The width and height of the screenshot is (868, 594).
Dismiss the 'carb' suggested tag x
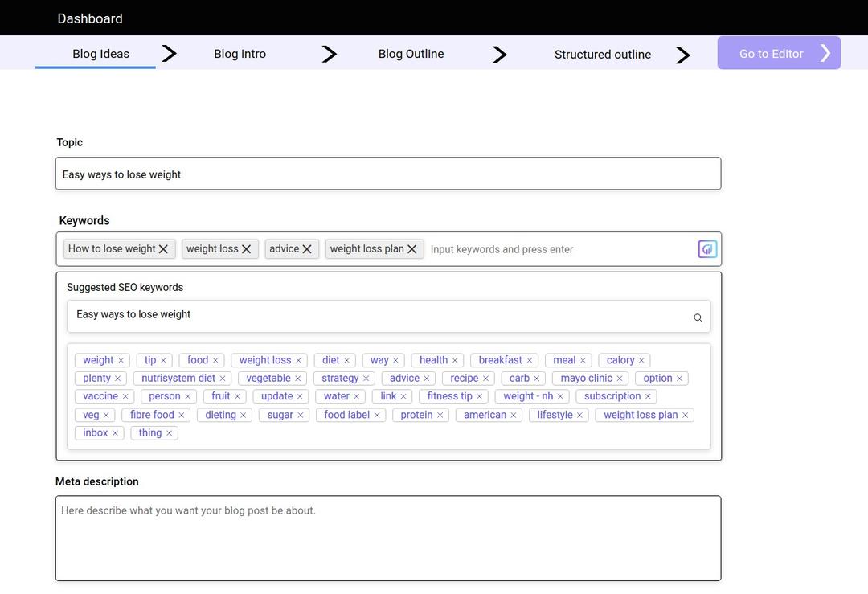pos(536,379)
